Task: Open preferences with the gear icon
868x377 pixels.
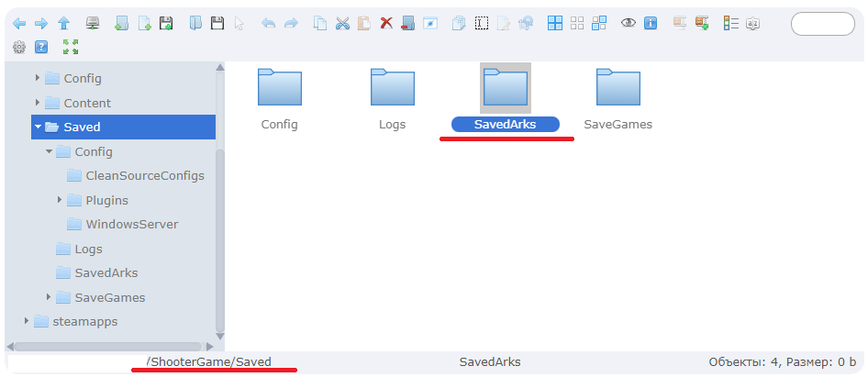Action: tap(19, 47)
